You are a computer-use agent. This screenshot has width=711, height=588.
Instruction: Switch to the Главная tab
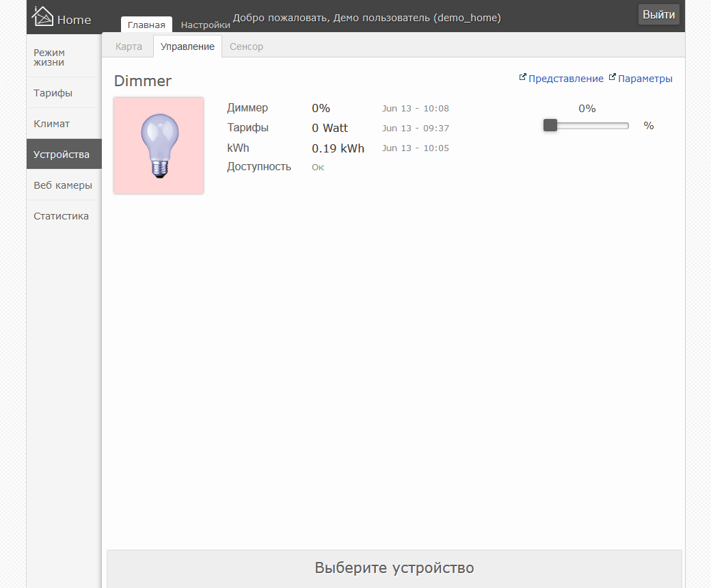(146, 25)
